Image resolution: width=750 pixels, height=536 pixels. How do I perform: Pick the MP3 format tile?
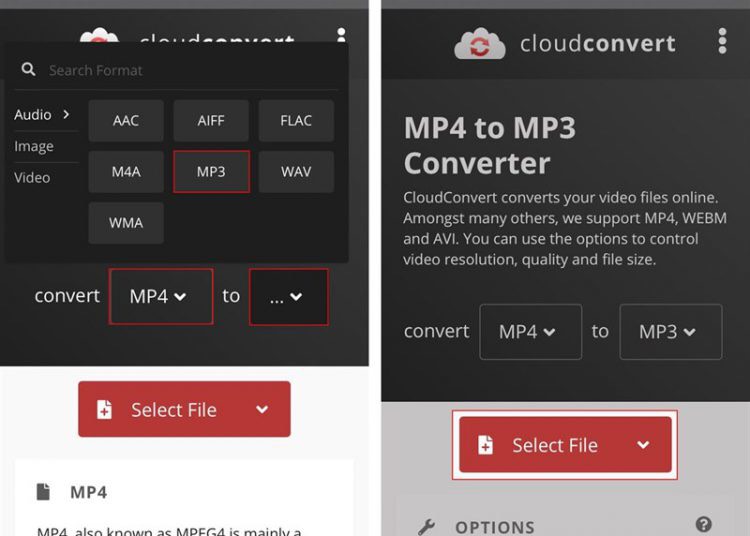click(x=211, y=172)
